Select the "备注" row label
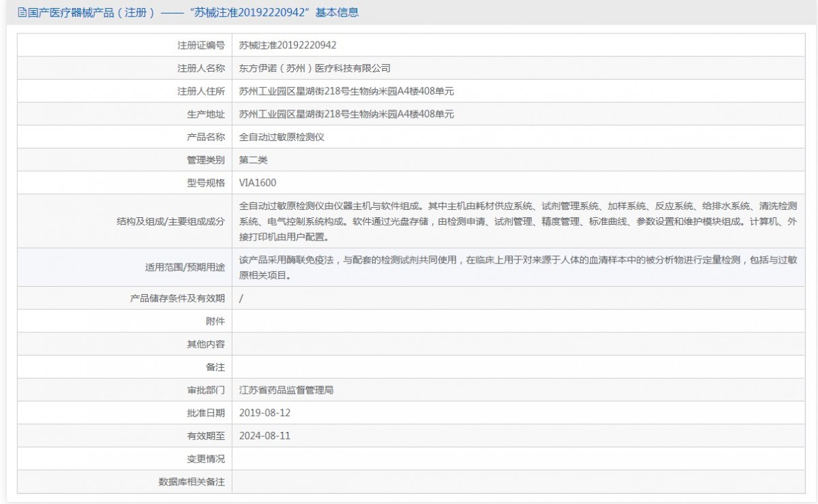This screenshot has height=504, width=818. tap(215, 367)
